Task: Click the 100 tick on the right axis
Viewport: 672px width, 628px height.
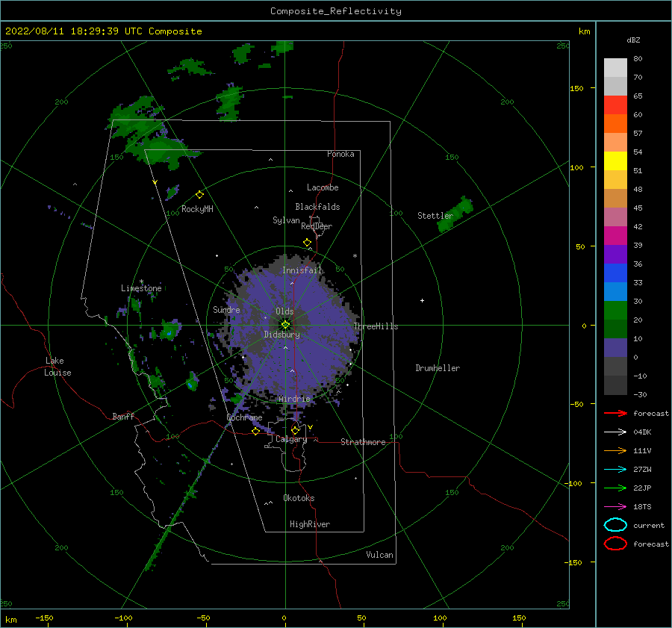Action: click(577, 167)
